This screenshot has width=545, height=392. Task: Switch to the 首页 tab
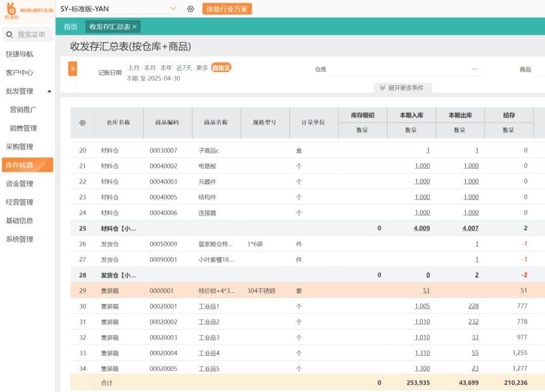pos(70,26)
